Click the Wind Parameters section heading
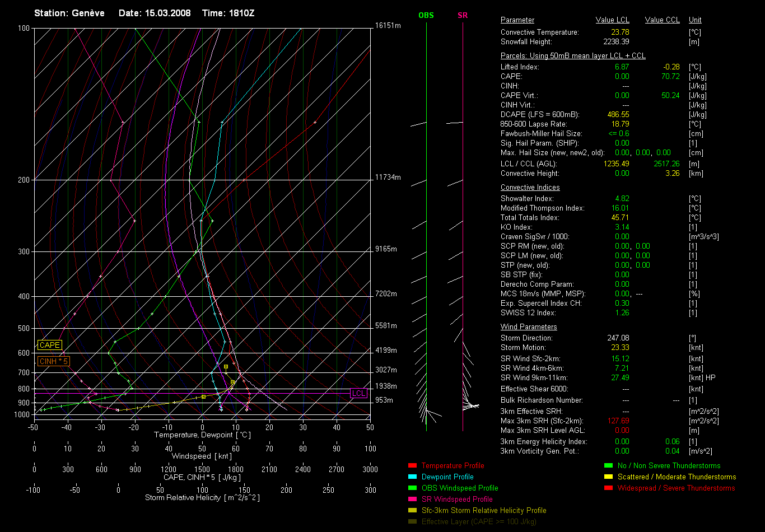This screenshot has height=532, width=765. (x=529, y=326)
